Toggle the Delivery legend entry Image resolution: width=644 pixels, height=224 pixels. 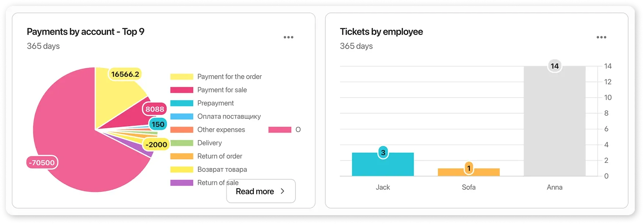pyautogui.click(x=209, y=143)
